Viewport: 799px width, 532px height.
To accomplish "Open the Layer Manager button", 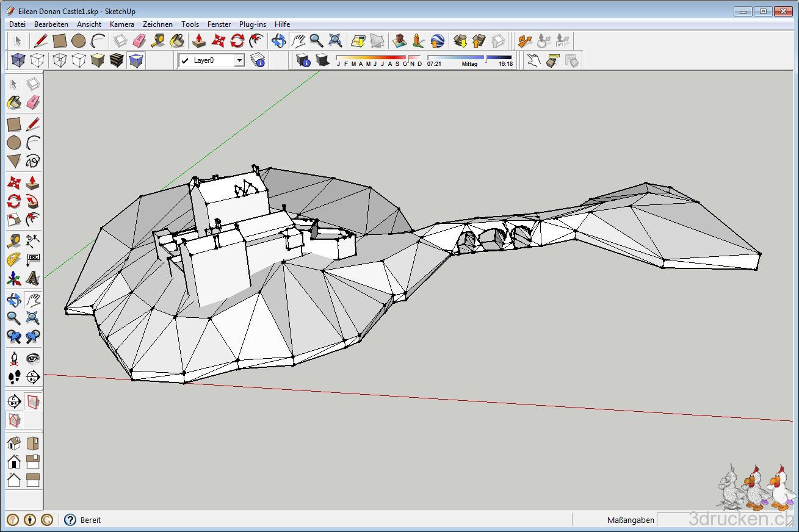I will 258,60.
